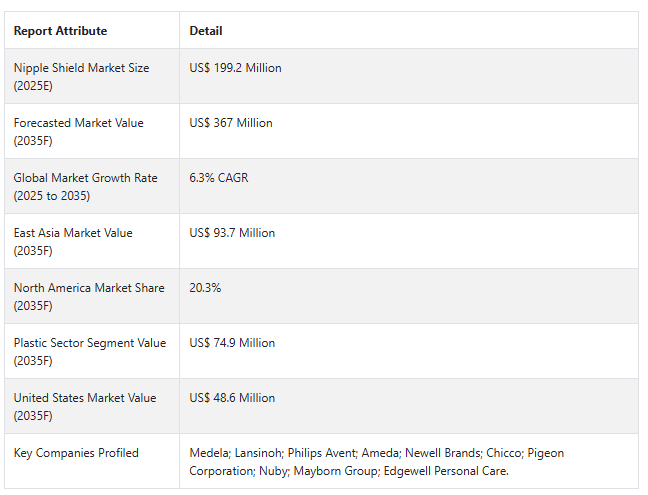Select the US$ 93.7 Million value
The image size is (648, 495).
coord(232,233)
